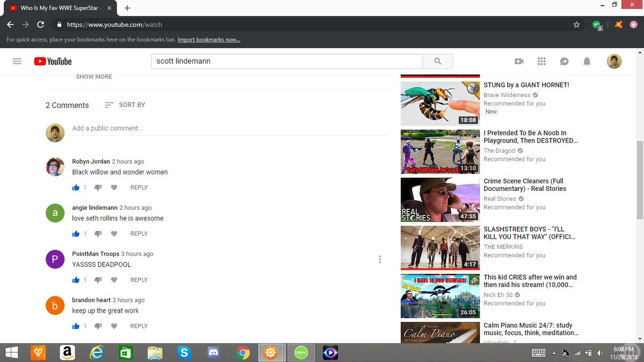The height and width of the screenshot is (362, 644).
Task: Like brandon heart's comment
Action: click(76, 326)
